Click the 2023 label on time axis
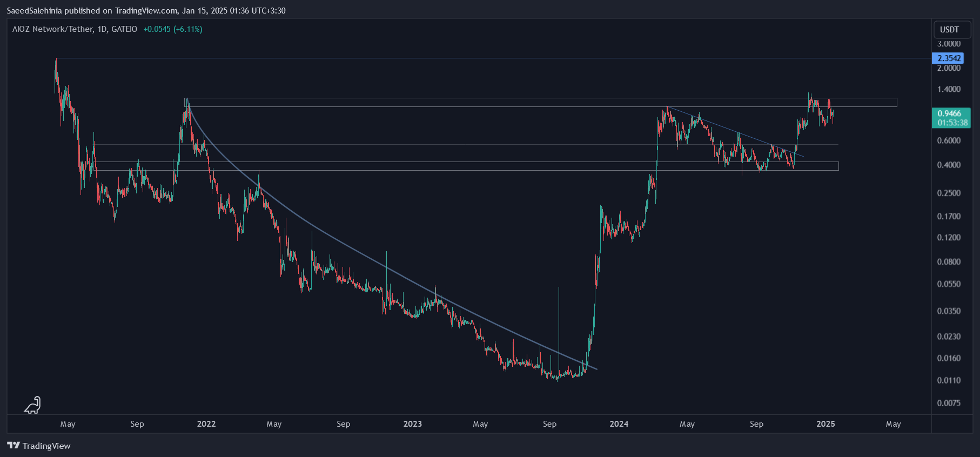980x457 pixels. (x=413, y=424)
